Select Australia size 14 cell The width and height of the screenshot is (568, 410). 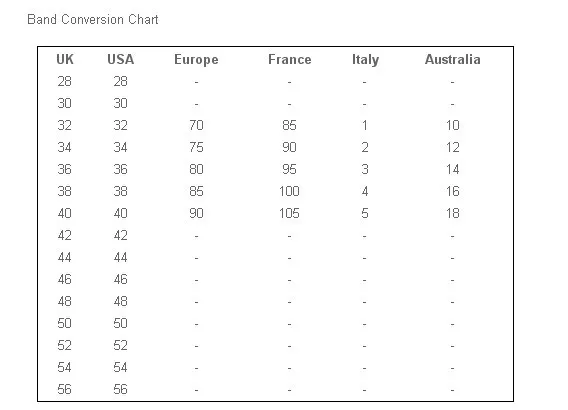pyautogui.click(x=453, y=169)
